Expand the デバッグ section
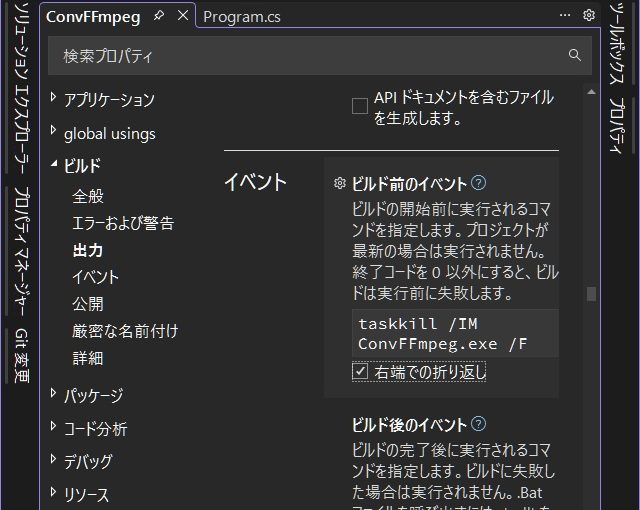 coord(53,459)
